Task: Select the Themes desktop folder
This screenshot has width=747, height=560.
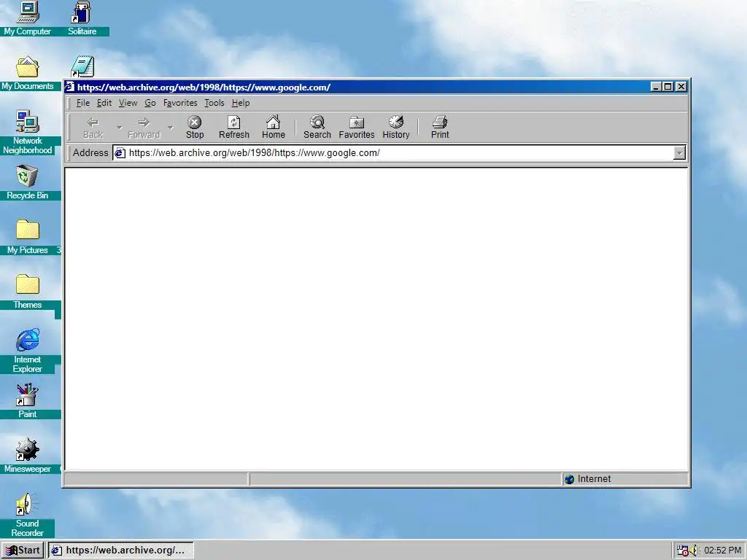Action: 28,292
